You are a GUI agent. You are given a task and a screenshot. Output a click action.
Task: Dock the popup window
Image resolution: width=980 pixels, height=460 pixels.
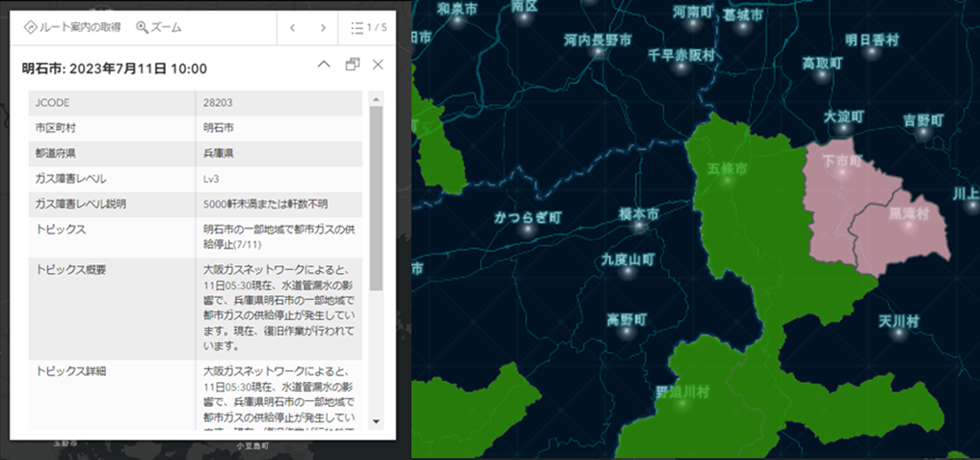pyautogui.click(x=352, y=65)
